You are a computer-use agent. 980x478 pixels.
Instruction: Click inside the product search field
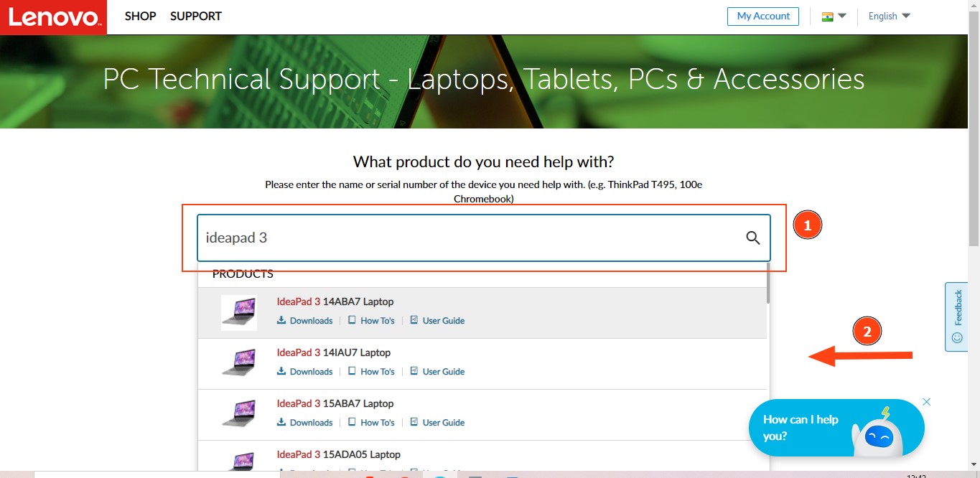point(431,238)
